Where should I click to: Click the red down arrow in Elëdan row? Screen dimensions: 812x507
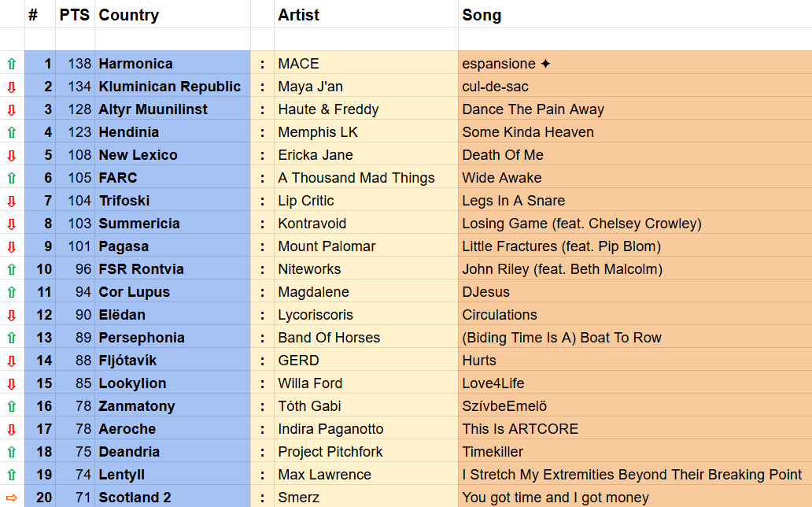(11, 315)
